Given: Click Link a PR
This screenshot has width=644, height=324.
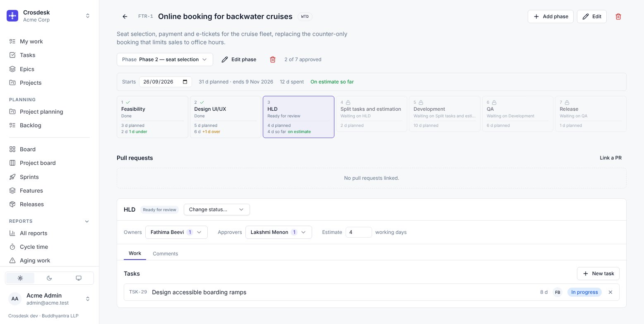Looking at the screenshot, I should pyautogui.click(x=611, y=158).
